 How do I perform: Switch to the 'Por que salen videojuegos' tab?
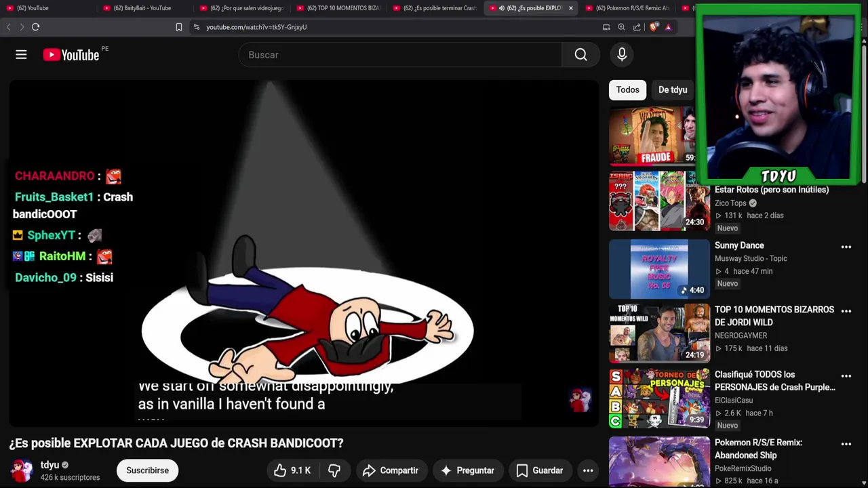(241, 8)
